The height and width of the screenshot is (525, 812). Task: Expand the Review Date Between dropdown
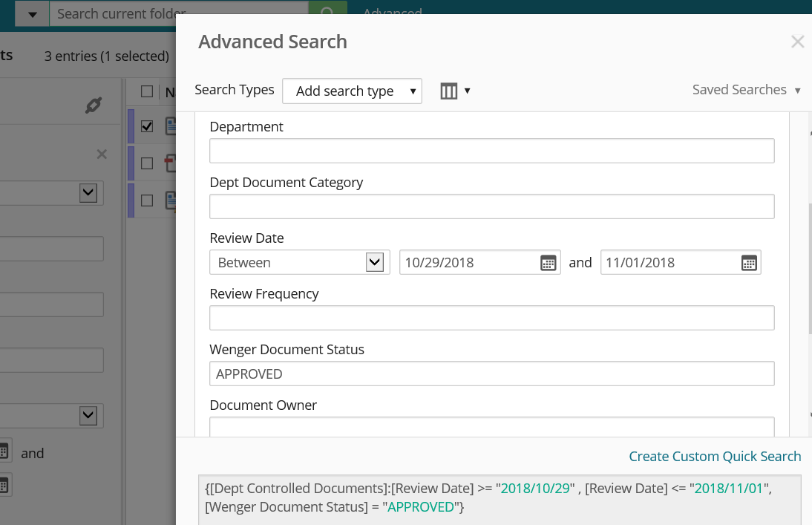(375, 262)
